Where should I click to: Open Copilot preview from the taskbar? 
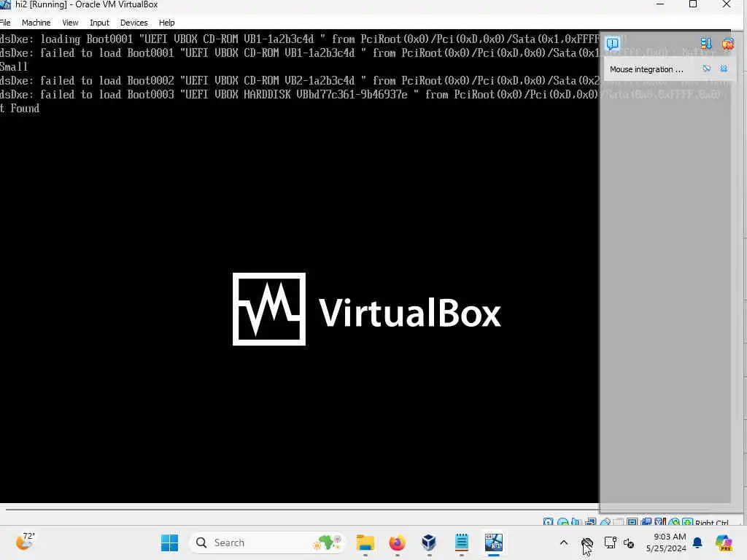pyautogui.click(x=724, y=542)
